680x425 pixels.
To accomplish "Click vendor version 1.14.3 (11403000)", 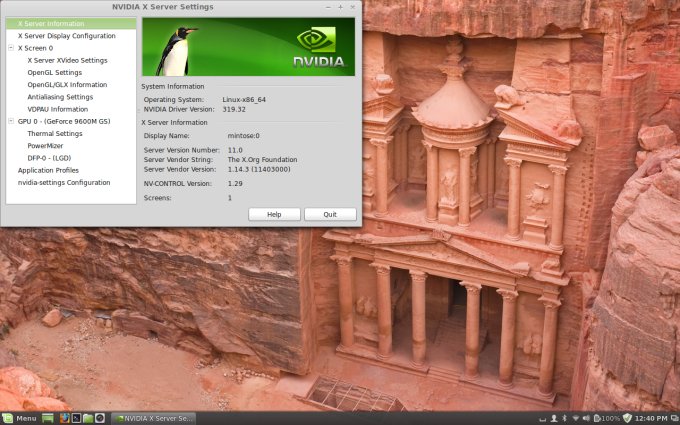I will 259,169.
